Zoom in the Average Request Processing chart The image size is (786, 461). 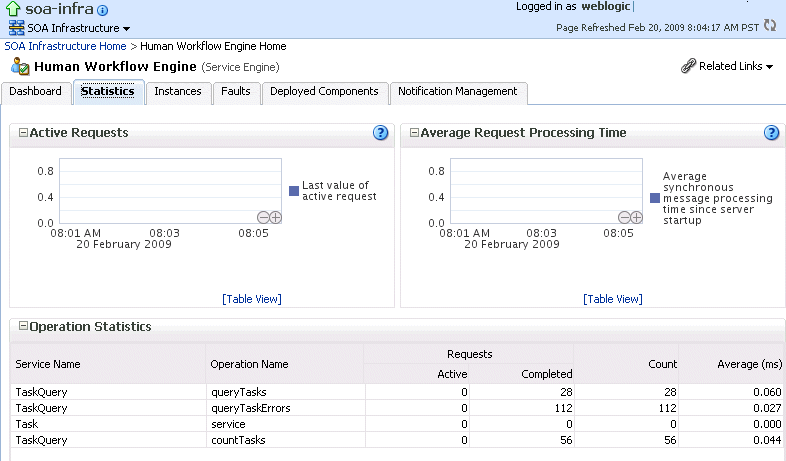click(637, 217)
